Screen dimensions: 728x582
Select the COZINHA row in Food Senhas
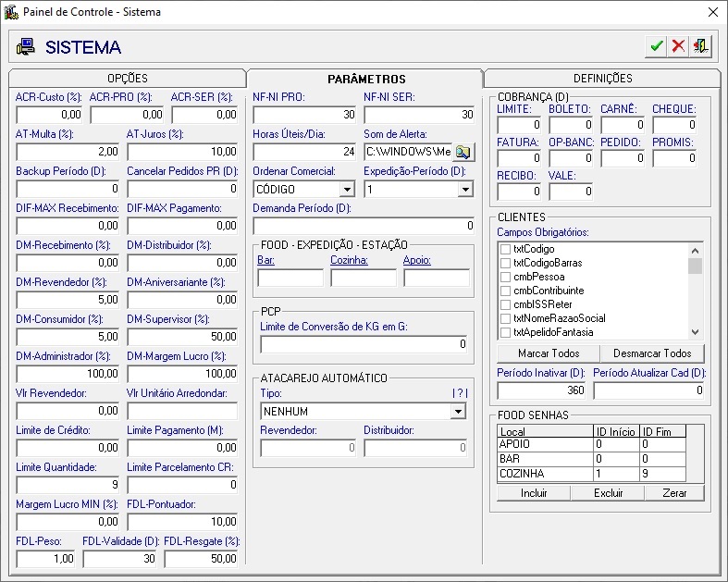click(x=544, y=473)
